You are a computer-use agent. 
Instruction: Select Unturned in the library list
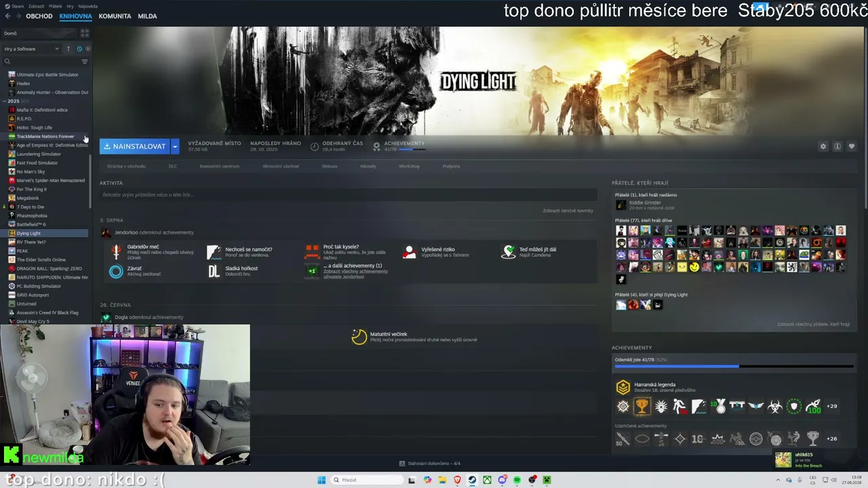coord(26,304)
